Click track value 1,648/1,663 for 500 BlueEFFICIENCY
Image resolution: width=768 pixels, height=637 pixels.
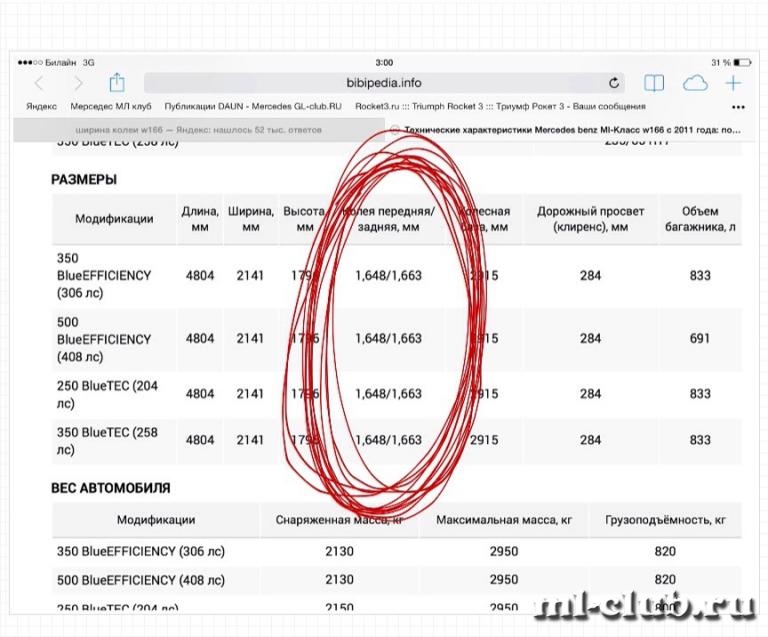388,338
